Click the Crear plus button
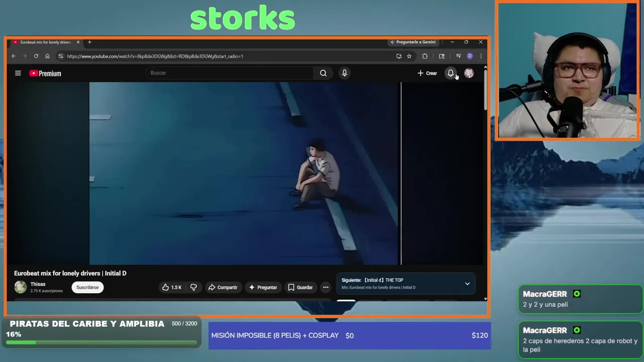The width and height of the screenshot is (644, 362). (x=427, y=73)
